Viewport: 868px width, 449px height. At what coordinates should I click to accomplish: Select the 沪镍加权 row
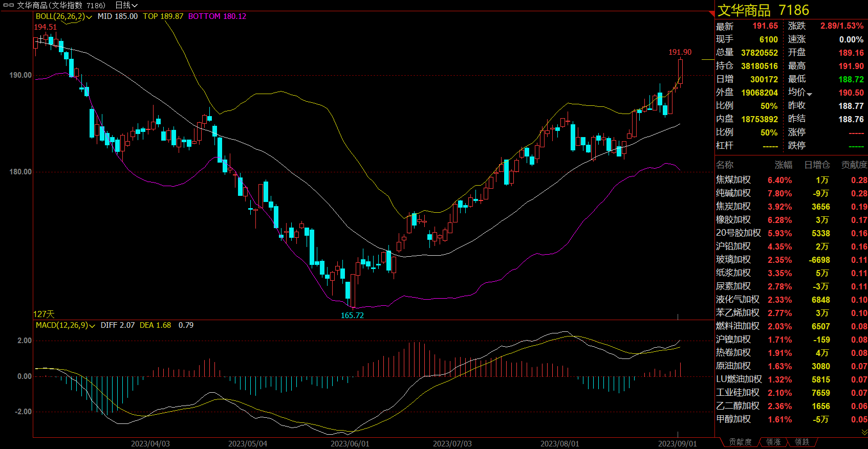791,340
